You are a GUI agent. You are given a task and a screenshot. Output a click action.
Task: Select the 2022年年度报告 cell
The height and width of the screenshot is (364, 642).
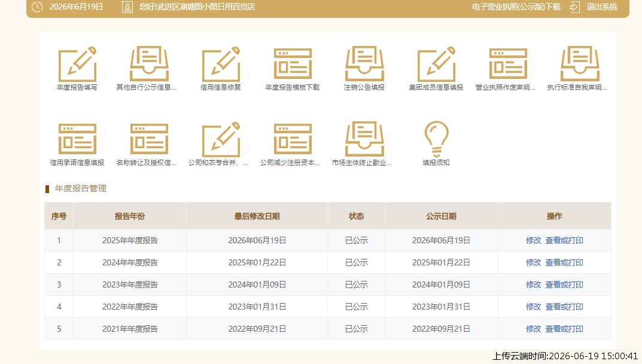(x=130, y=307)
